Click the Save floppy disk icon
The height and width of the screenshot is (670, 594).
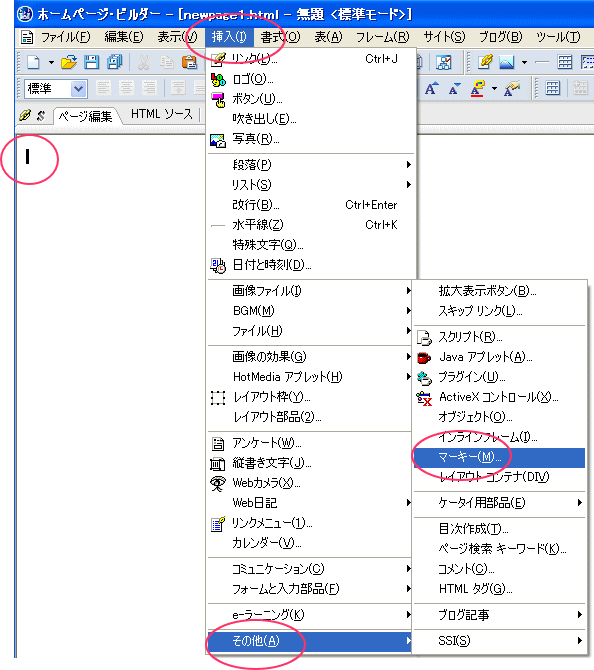pos(91,62)
